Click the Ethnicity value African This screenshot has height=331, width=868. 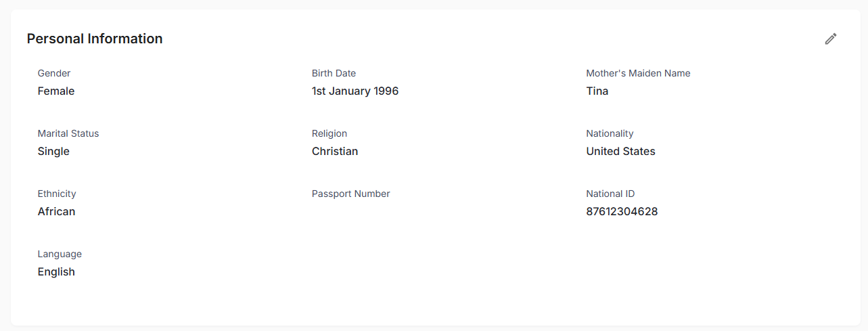[x=56, y=212]
